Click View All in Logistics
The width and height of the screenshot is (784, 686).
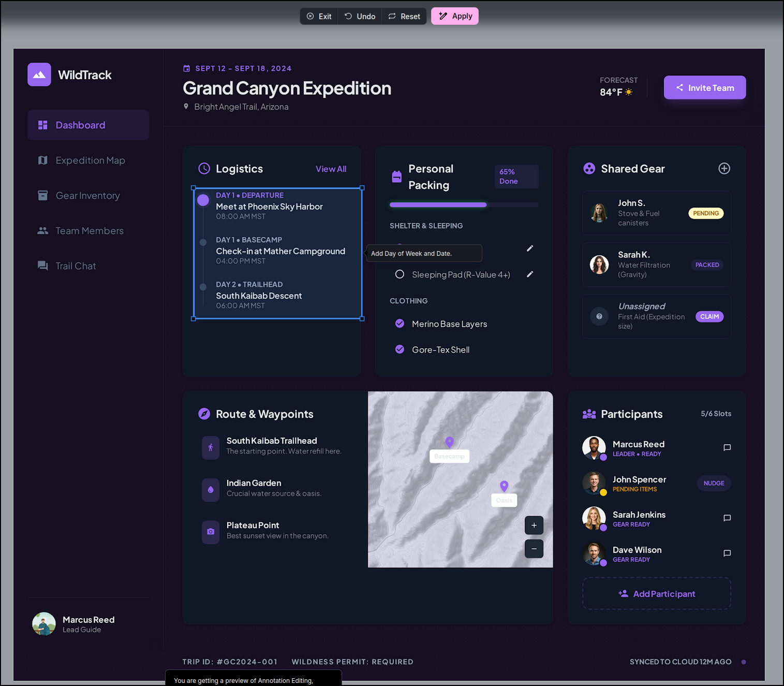tap(331, 169)
